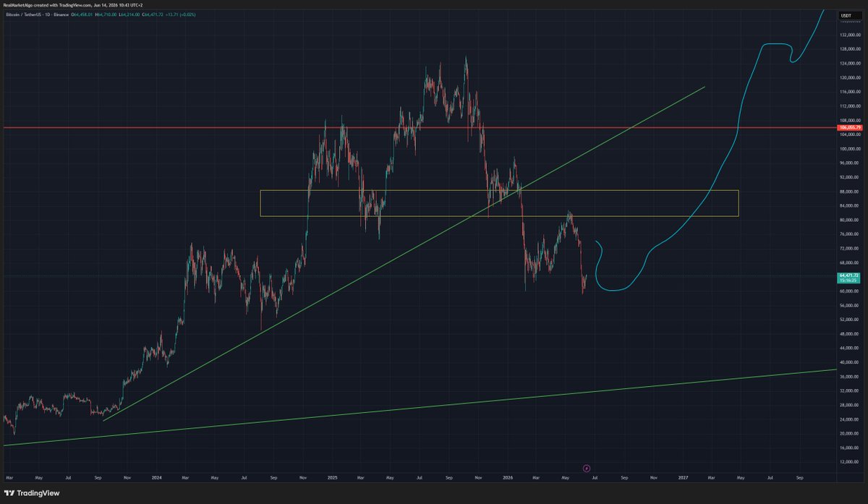Click the purple event marker icon near the time axis
868x504 pixels.
coord(587,468)
